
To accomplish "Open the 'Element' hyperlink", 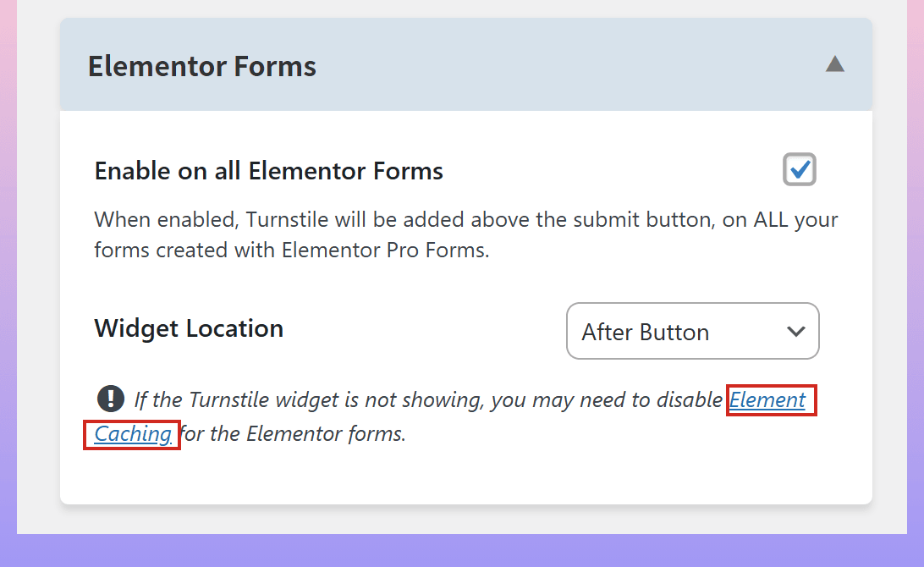I will click(767, 399).
